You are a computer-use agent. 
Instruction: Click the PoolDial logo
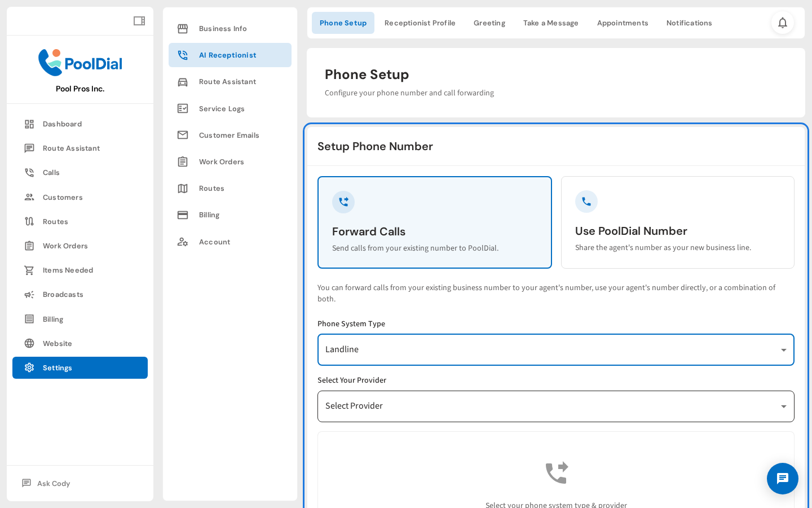coord(80,63)
